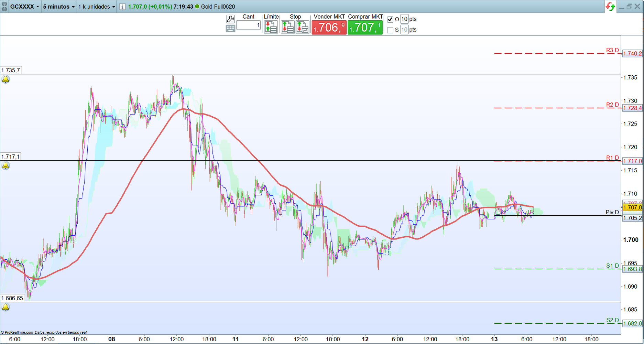Click the 1.717,1 alert price label
The width and height of the screenshot is (644, 344).
click(11, 157)
